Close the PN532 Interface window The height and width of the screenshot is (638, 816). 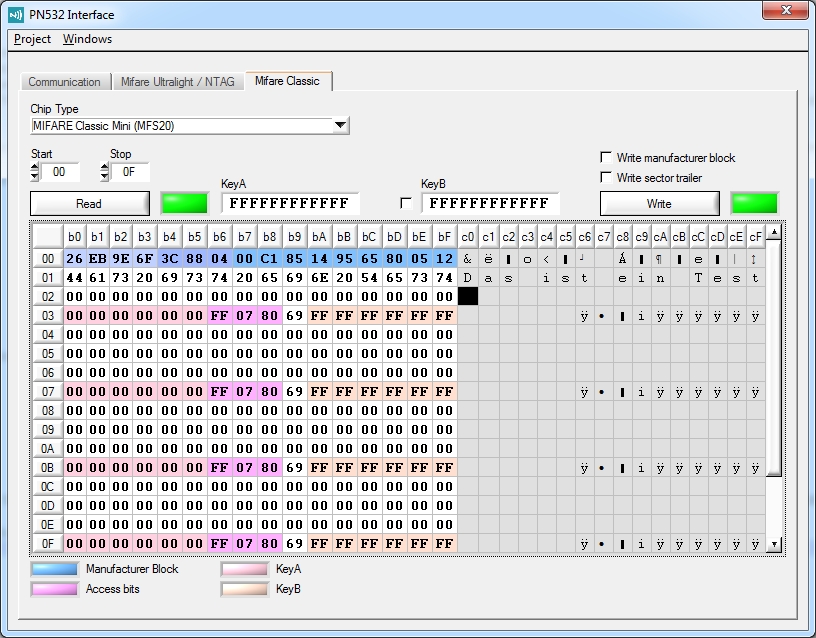pos(786,10)
